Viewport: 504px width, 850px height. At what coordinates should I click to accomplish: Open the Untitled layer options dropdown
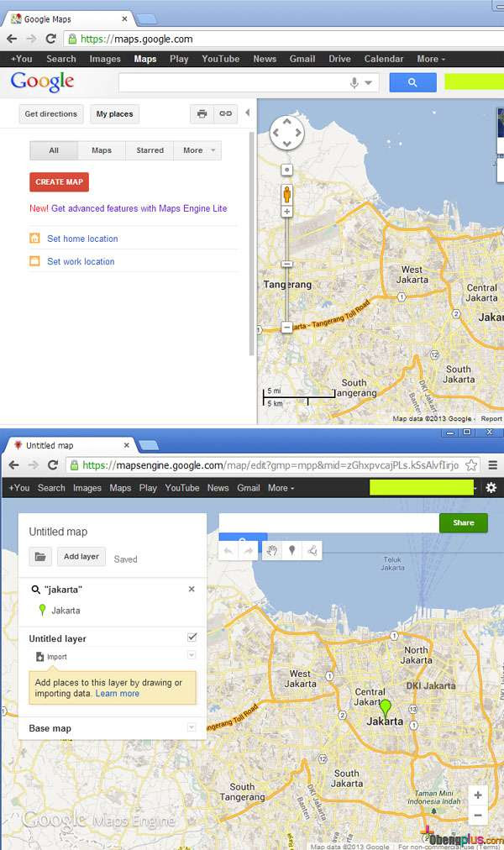[x=192, y=655]
